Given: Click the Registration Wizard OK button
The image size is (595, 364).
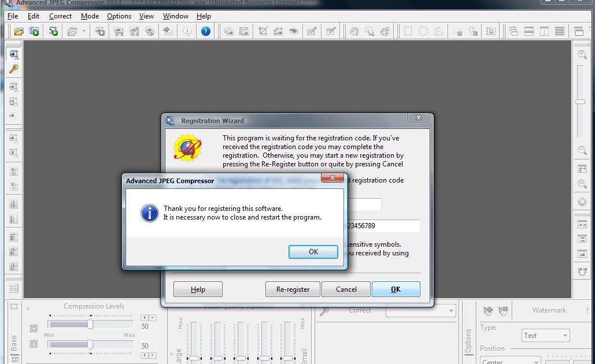Looking at the screenshot, I should pos(396,289).
